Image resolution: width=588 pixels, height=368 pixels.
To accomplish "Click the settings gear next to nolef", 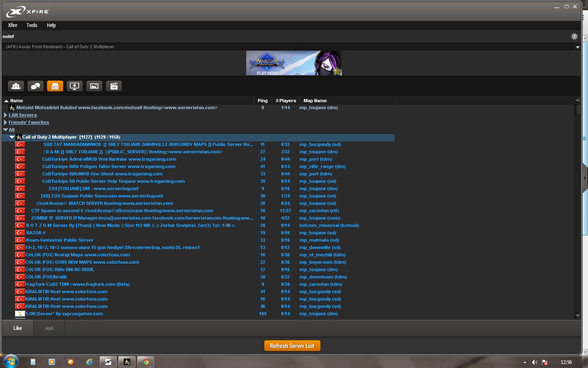I will click(574, 36).
